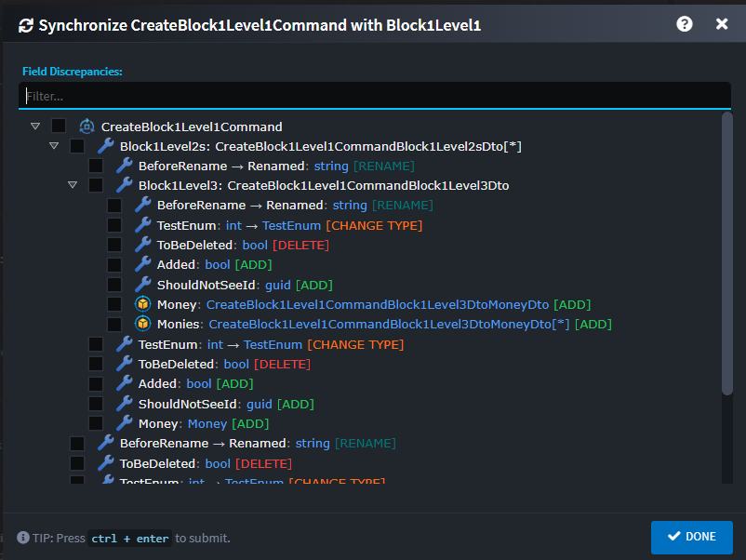Collapse the Block1Level3 tree node
The width and height of the screenshot is (746, 560).
click(x=73, y=184)
